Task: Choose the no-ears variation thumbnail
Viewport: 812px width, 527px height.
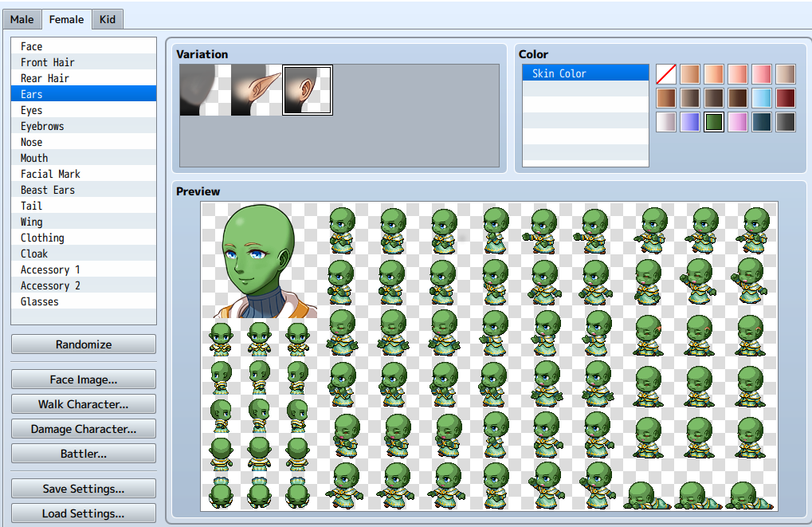Action: coord(206,90)
